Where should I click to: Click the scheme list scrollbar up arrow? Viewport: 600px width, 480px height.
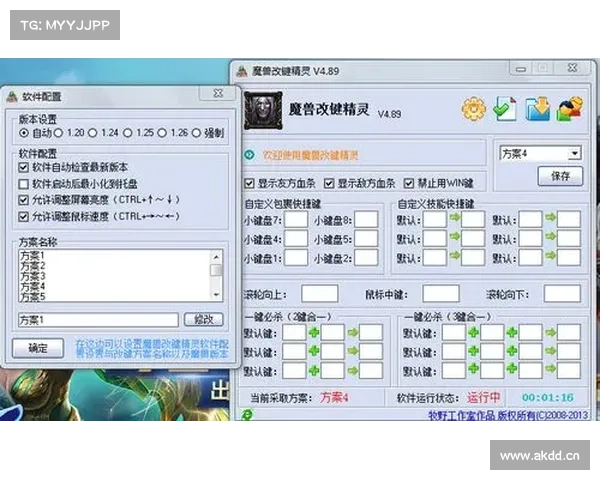[216, 257]
